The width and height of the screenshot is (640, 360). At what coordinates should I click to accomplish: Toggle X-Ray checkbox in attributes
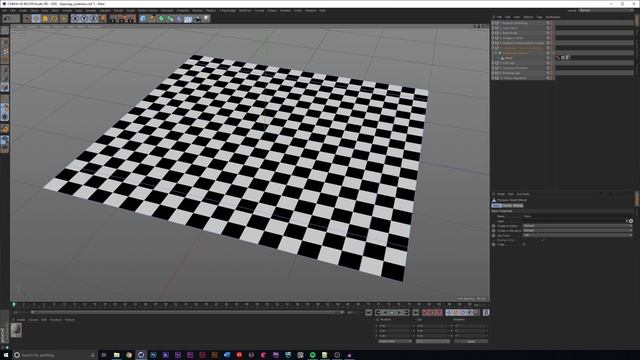point(524,244)
